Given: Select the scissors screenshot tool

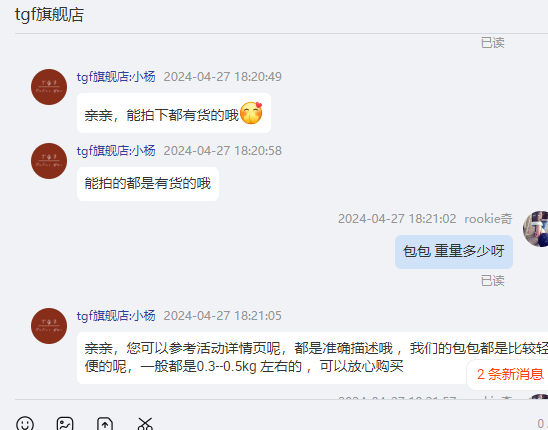Looking at the screenshot, I should 145,424.
